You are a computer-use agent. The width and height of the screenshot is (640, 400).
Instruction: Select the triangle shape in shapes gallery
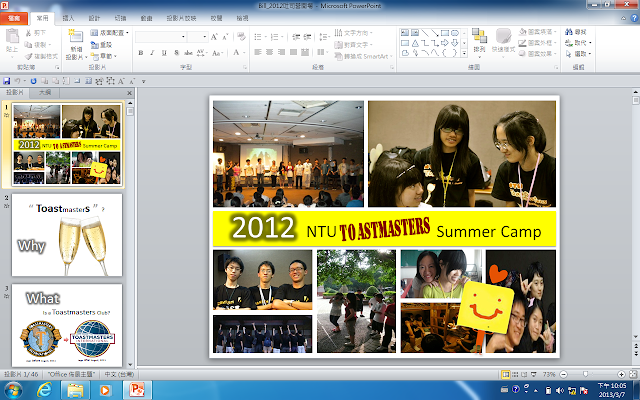(415, 43)
